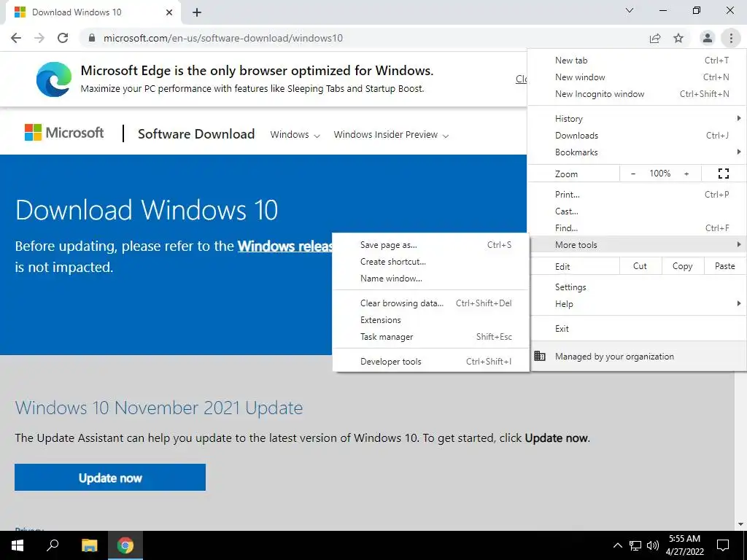Expand Windows Insider Preview dropdown
Image resolution: width=747 pixels, height=560 pixels.
(x=391, y=135)
